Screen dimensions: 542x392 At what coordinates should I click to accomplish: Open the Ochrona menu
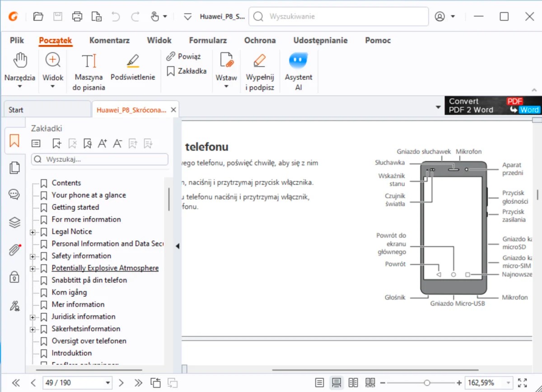(x=260, y=40)
